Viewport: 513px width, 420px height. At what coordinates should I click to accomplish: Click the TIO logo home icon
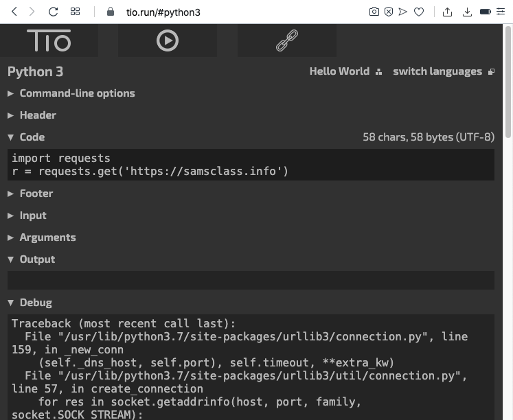pos(49,41)
